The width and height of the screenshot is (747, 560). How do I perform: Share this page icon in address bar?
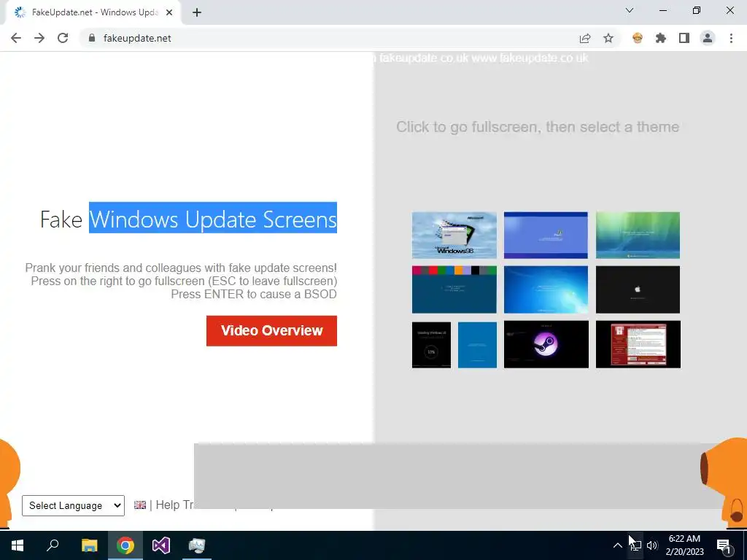coord(585,38)
